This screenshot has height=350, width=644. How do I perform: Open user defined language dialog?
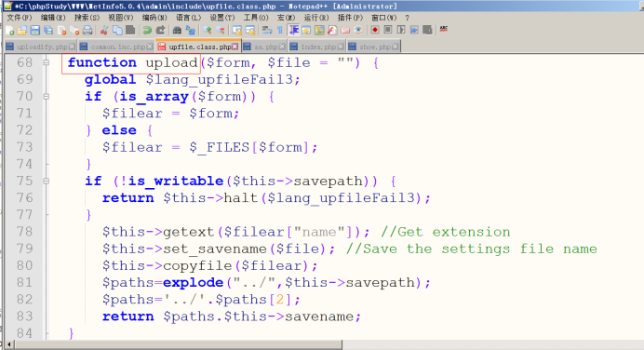306,30
